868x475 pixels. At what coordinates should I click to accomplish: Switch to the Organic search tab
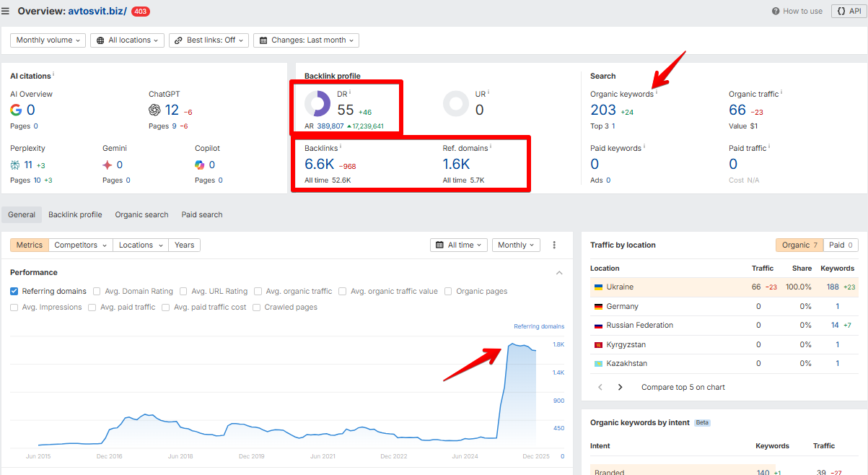tap(141, 214)
